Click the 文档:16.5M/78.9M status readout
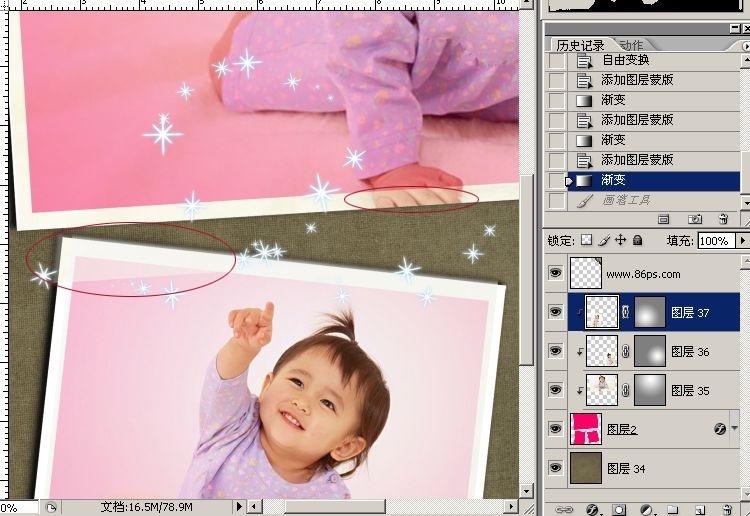This screenshot has width=750, height=516. pos(146,507)
